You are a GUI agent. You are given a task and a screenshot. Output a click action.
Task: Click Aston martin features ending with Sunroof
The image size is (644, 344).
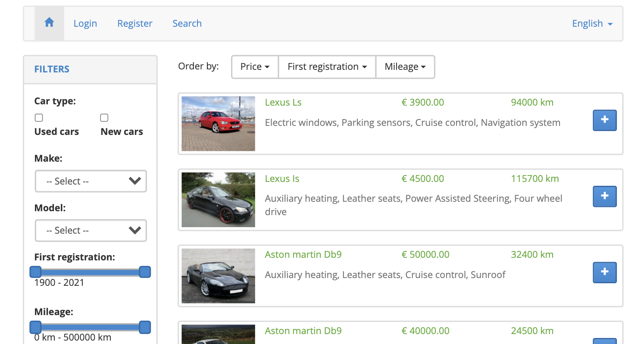tap(385, 275)
